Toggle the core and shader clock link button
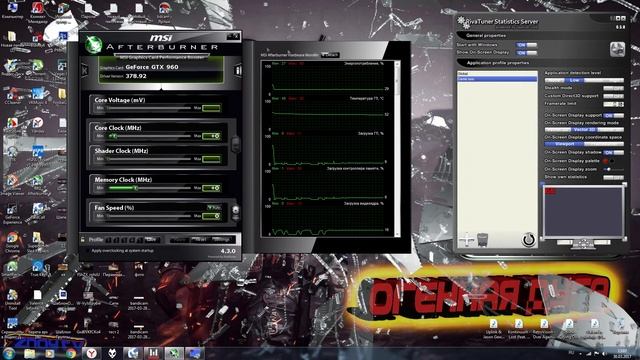 click(x=236, y=144)
